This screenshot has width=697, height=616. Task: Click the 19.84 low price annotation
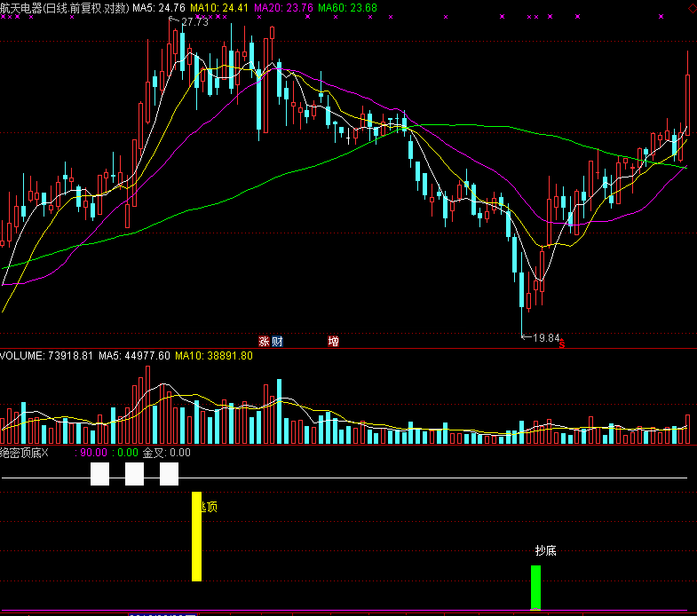546,337
